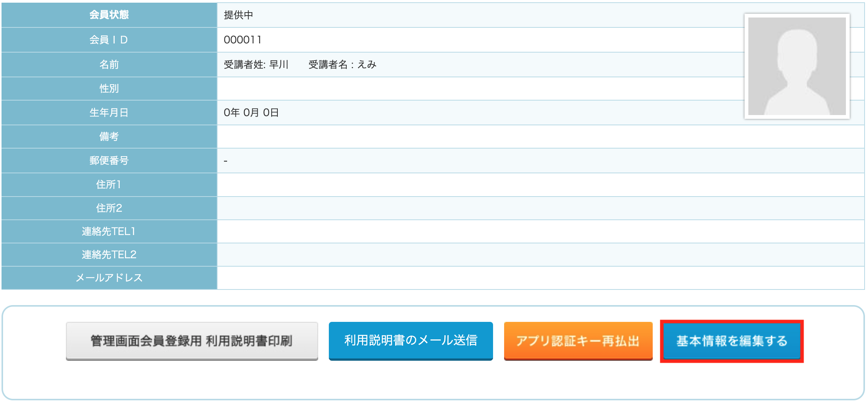Click the postal code dash value

[x=226, y=161]
